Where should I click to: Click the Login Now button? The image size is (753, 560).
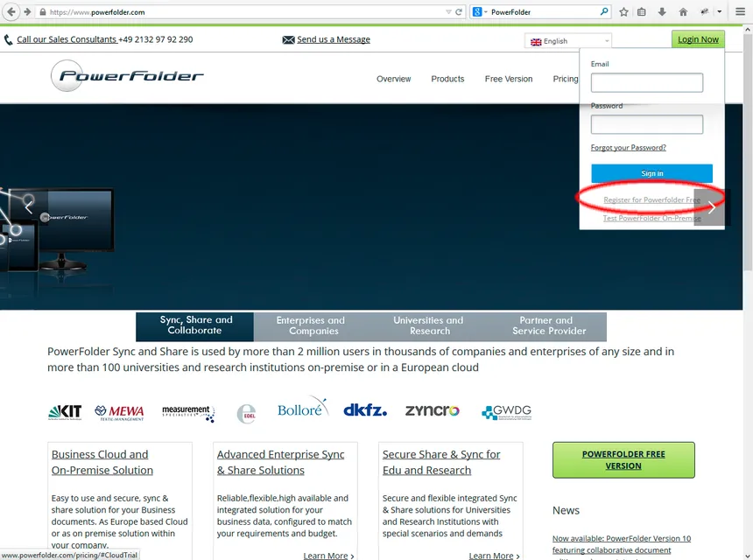698,39
